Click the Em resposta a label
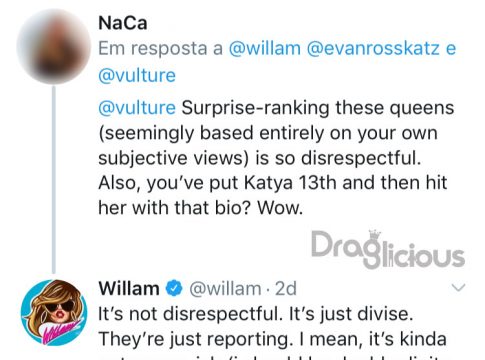Viewport: 485px width, 360px height. 160,49
